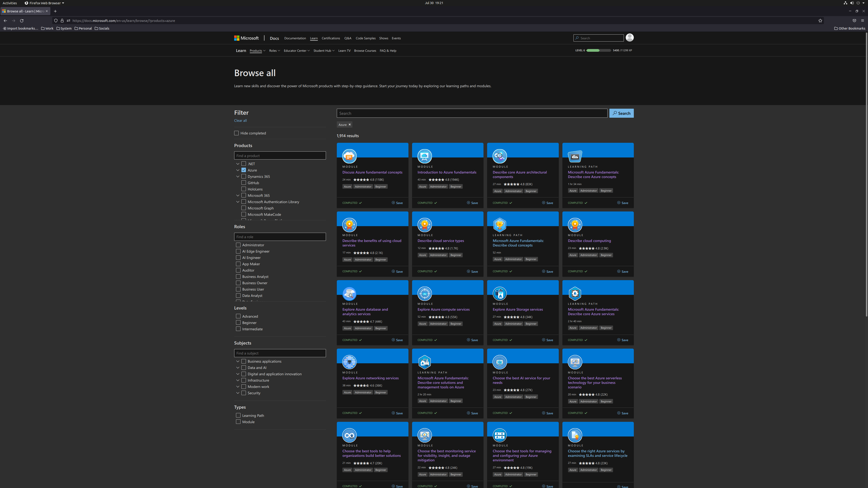Open the Activities overview
This screenshot has width=868, height=488.
[x=9, y=3]
